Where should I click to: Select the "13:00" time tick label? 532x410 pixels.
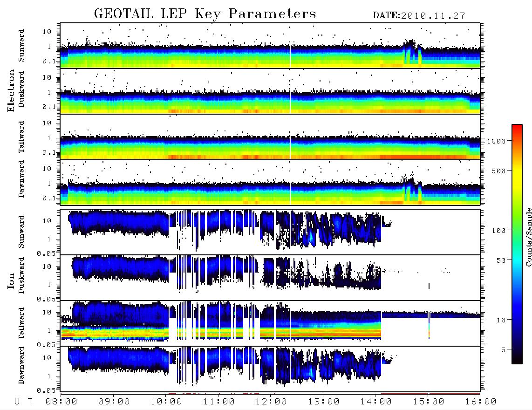(324, 402)
